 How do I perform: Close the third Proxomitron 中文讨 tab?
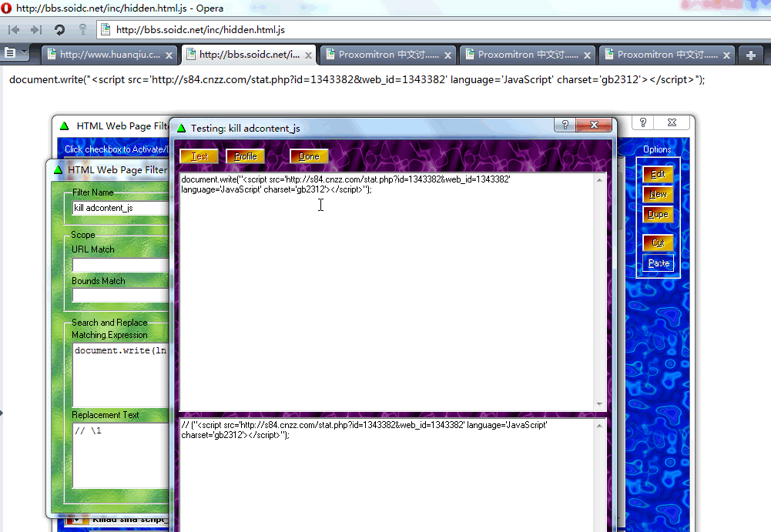pos(726,55)
